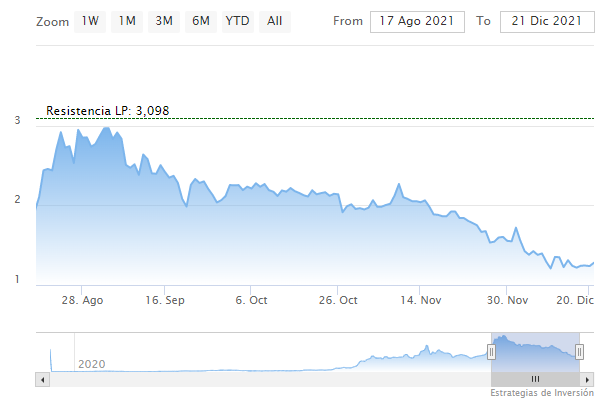The width and height of the screenshot is (605, 405).
Task: Click the Resistencia LP 3,098 label
Action: tap(107, 110)
